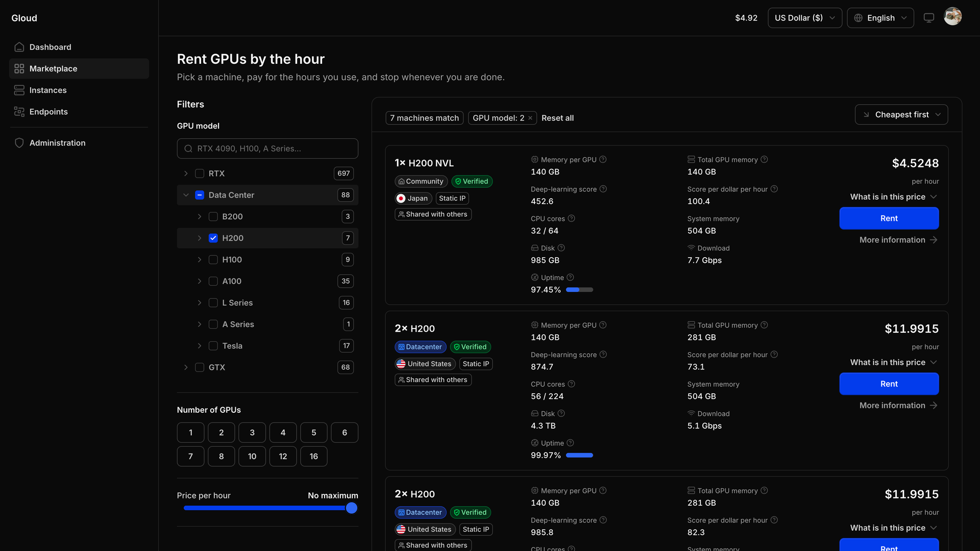Click the uptime bar for 99.97%
This screenshot has width=980, height=551.
click(x=579, y=456)
